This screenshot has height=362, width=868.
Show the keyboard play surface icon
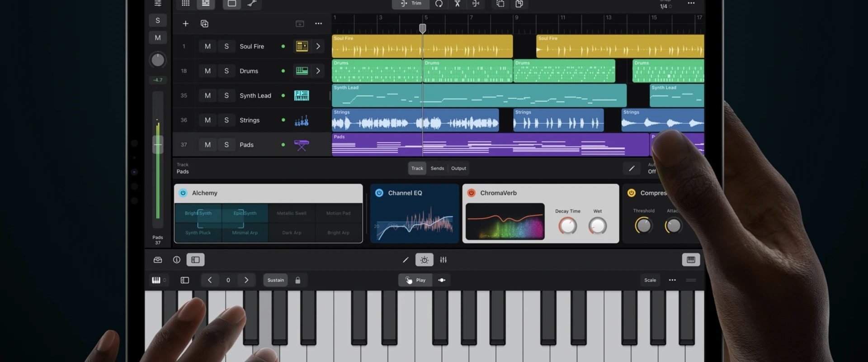pos(691,260)
